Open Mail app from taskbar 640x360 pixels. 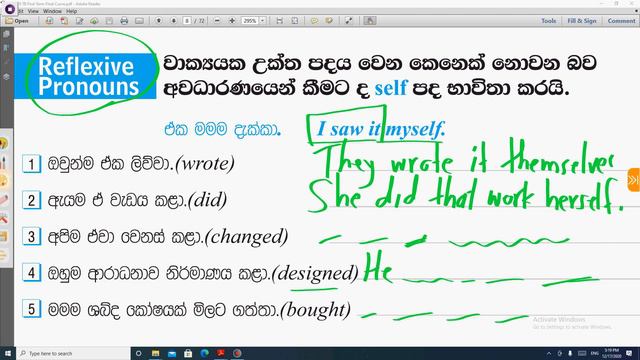tap(172, 353)
